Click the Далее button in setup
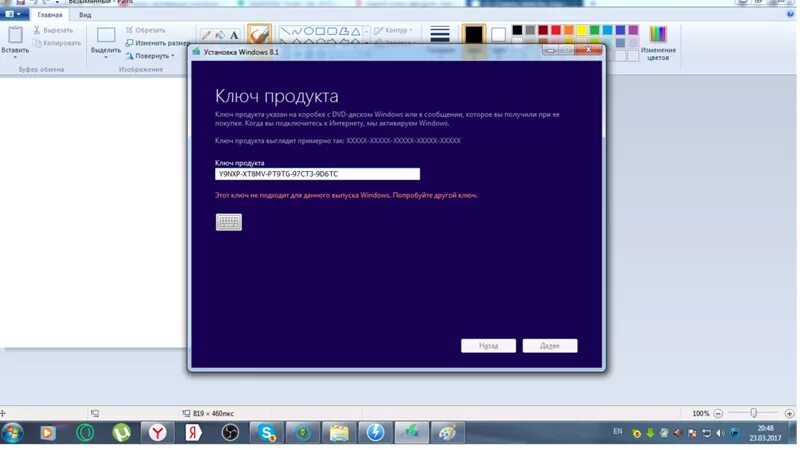This screenshot has height=450, width=800. tap(550, 345)
